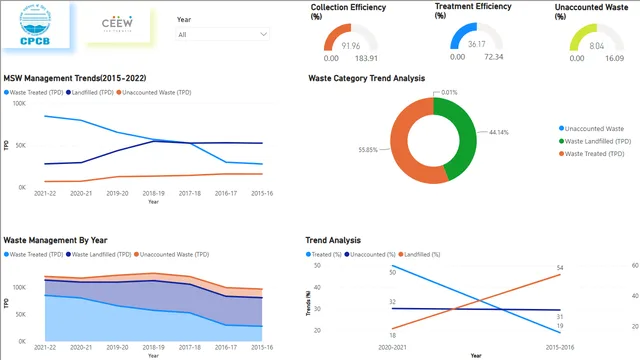Click 2021-22 axis label in MSW Management Trends
The image size is (640, 360).
coord(45,193)
